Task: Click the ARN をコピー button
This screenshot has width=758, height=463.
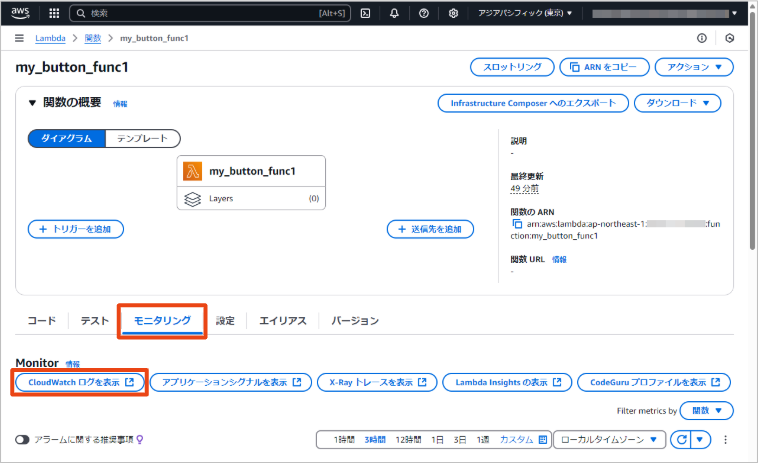Action: (604, 67)
